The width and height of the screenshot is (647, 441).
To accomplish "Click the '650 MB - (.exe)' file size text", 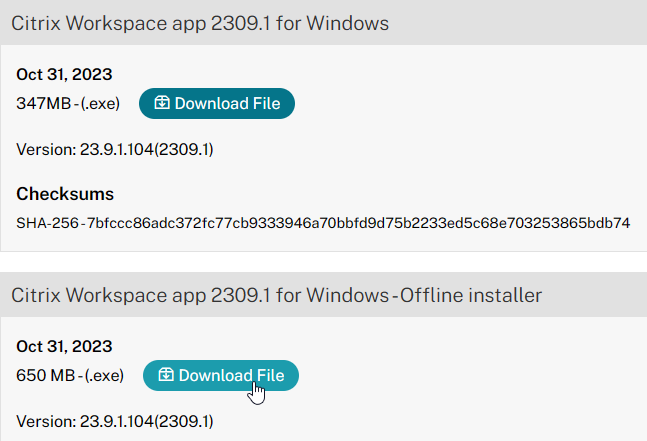I will [x=70, y=375].
